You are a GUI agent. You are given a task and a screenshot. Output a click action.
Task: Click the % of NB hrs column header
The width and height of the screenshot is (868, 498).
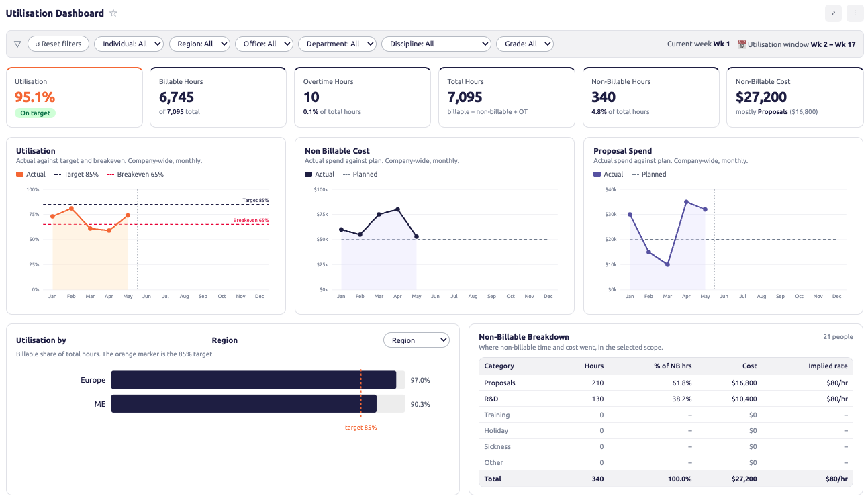[672, 366]
